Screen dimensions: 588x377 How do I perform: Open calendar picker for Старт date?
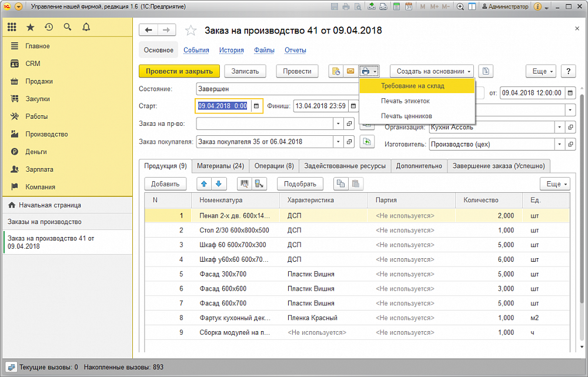click(256, 106)
